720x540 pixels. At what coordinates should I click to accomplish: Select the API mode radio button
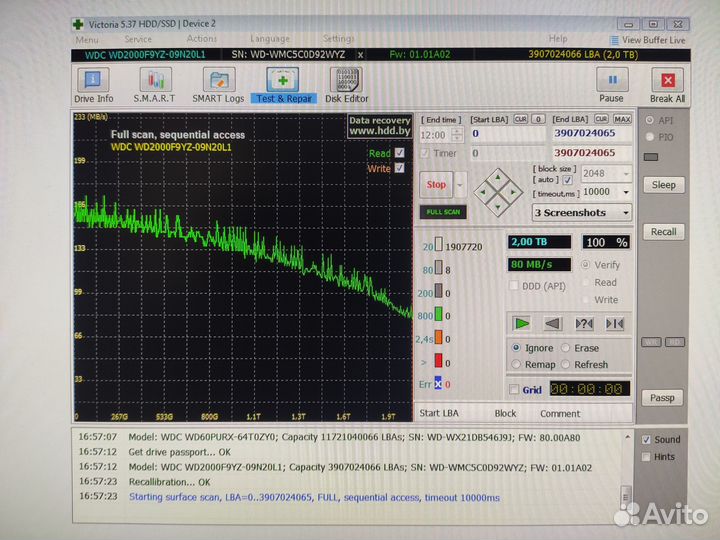pyautogui.click(x=649, y=120)
